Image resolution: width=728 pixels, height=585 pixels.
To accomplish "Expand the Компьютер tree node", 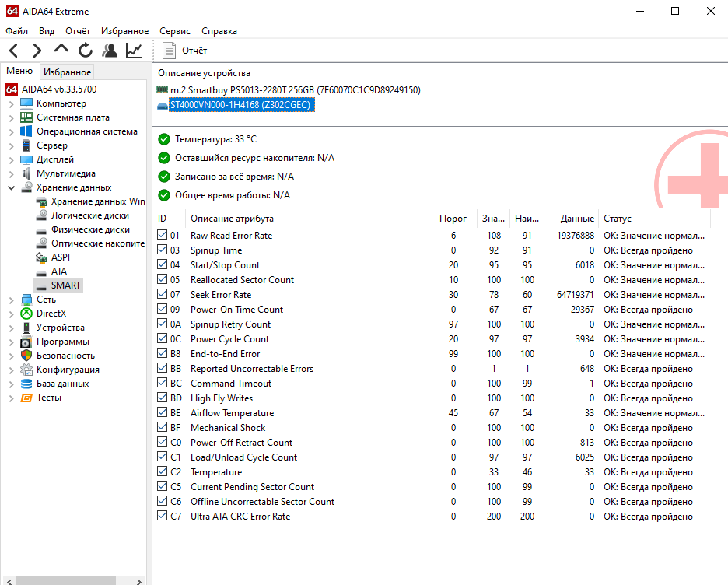I will 11,104.
